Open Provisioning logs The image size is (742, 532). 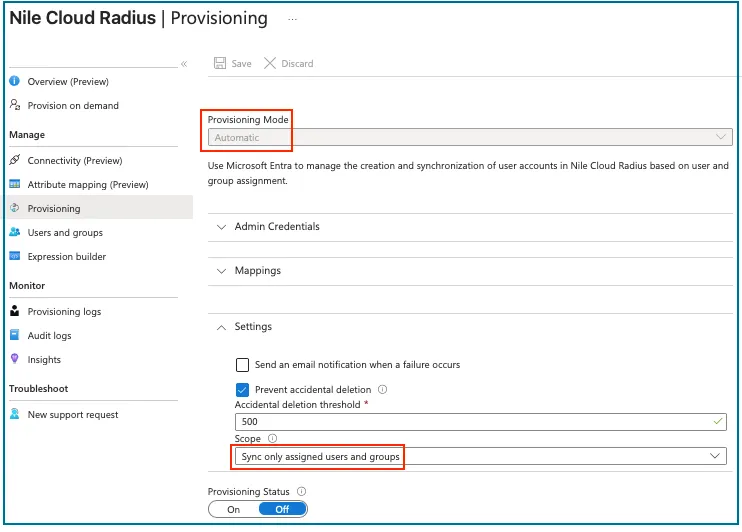64,311
